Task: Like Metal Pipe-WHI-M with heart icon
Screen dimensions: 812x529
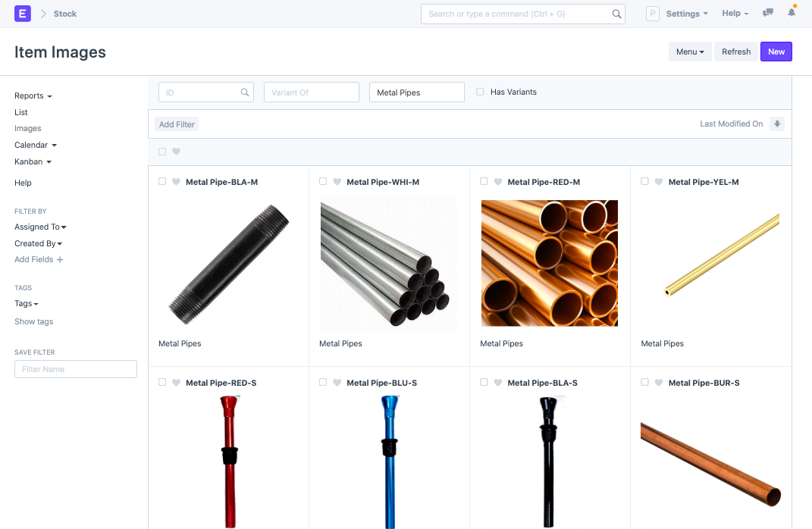Action: [337, 182]
